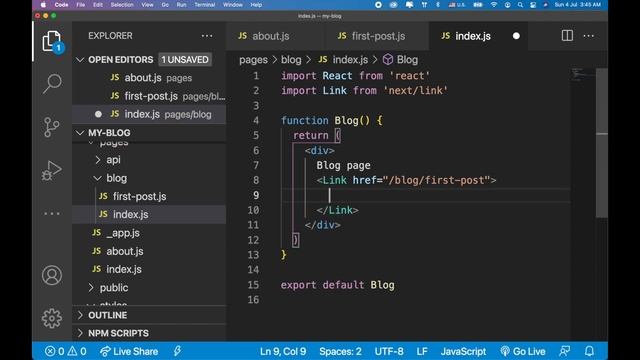The width and height of the screenshot is (640, 360).
Task: Click Go Live server button
Action: point(523,351)
